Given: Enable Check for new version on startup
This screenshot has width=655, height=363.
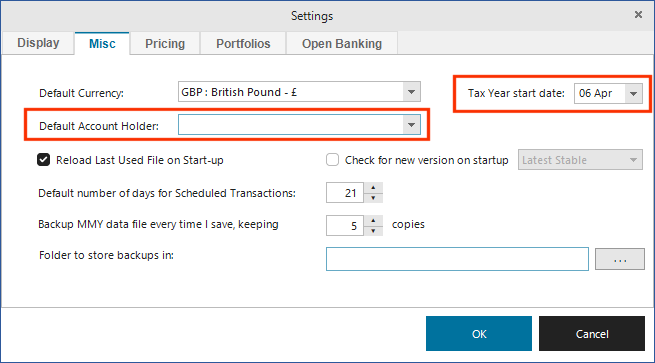Looking at the screenshot, I should [333, 160].
